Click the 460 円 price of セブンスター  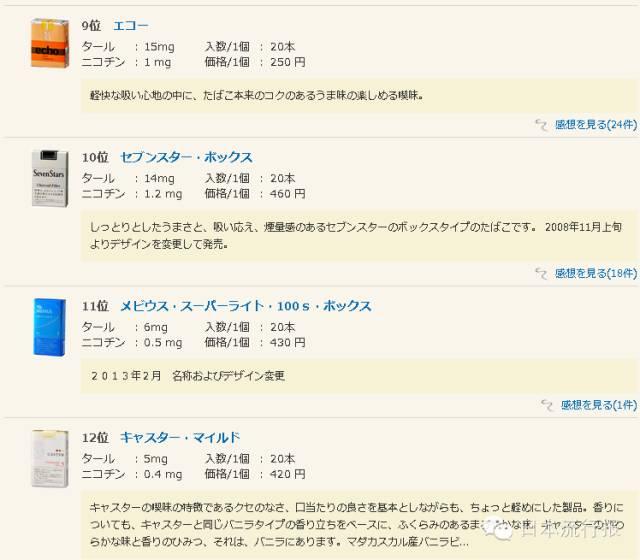[287, 193]
